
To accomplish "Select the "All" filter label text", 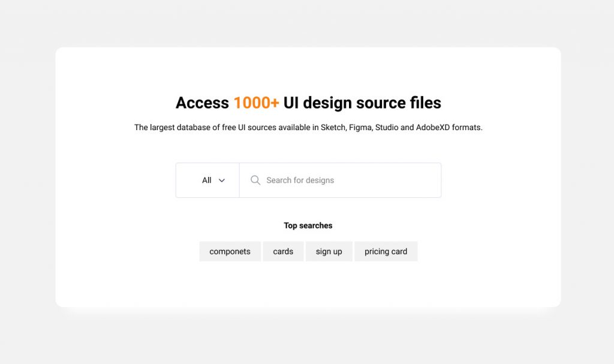I will (207, 180).
